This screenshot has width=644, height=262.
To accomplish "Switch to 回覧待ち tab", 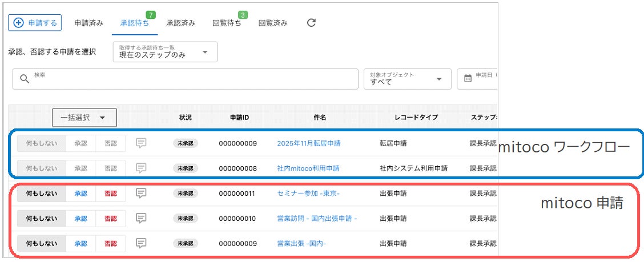I will point(227,23).
